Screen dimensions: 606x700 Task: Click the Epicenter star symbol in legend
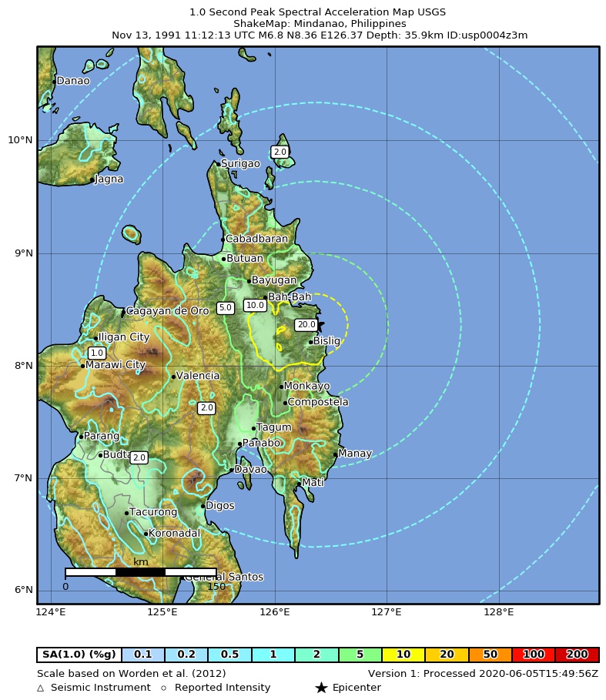[x=322, y=688]
